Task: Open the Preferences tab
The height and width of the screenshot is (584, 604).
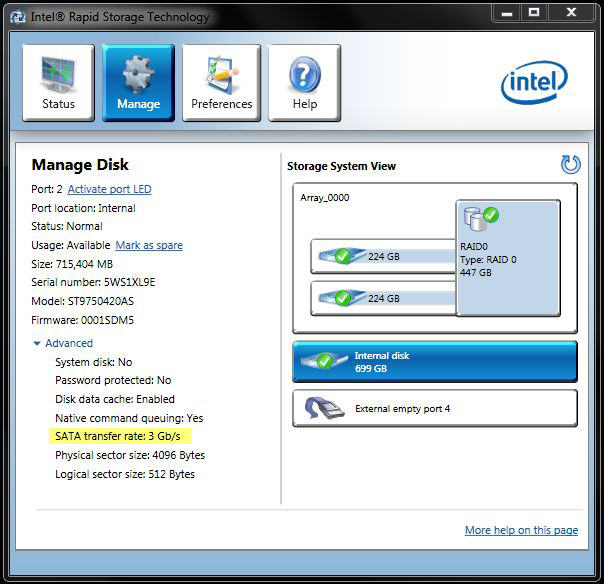Action: pos(221,83)
